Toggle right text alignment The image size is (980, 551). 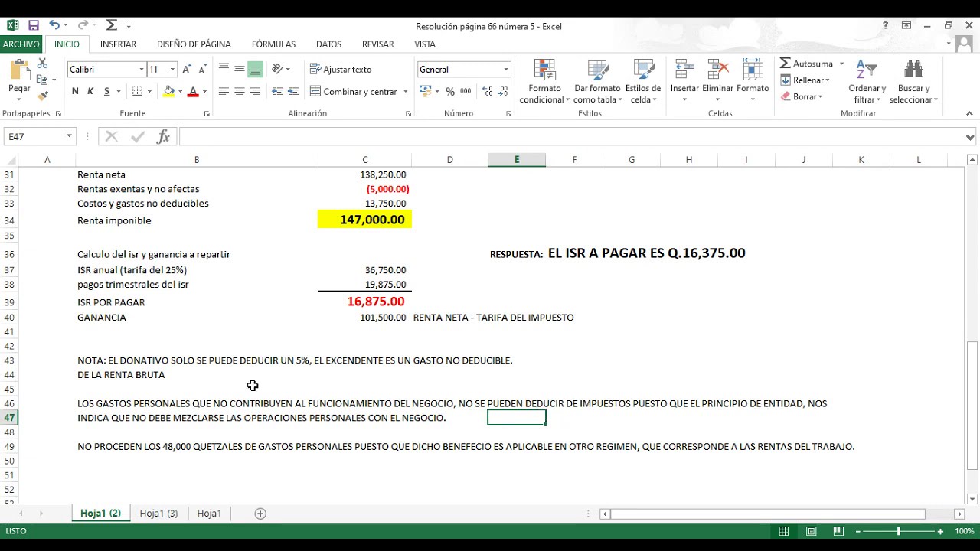[x=255, y=92]
